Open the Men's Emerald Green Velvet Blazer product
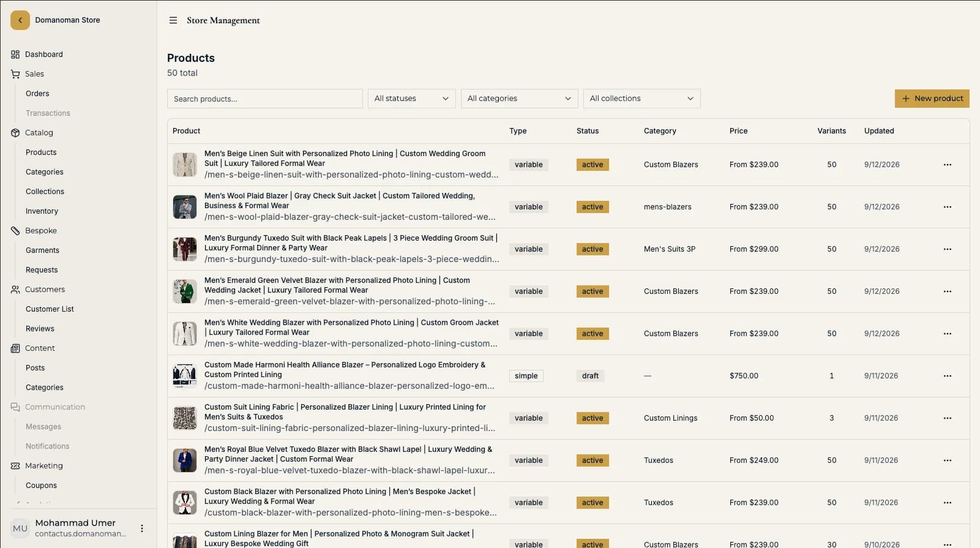 (x=337, y=285)
